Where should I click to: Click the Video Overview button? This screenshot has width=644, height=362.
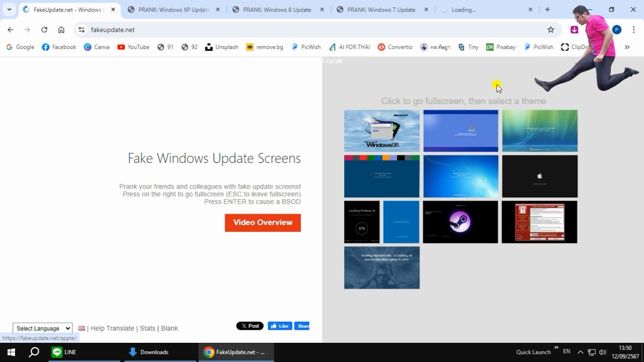263,223
